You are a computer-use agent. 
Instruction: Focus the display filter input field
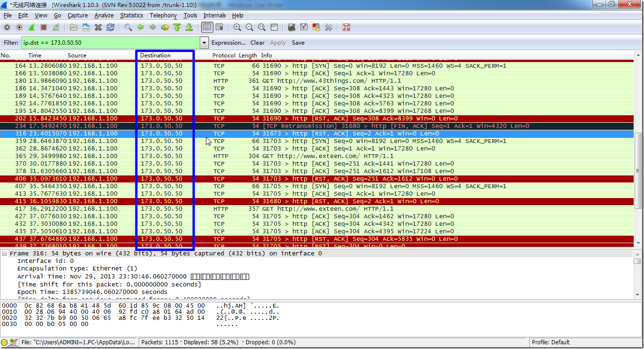pyautogui.click(x=111, y=43)
